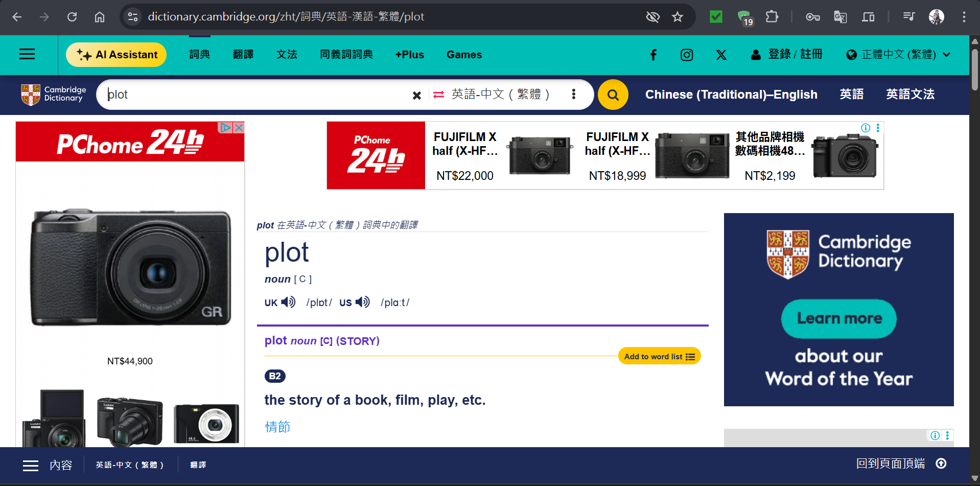The width and height of the screenshot is (980, 486).
Task: Play the US pronunciation of plot
Action: 362,302
